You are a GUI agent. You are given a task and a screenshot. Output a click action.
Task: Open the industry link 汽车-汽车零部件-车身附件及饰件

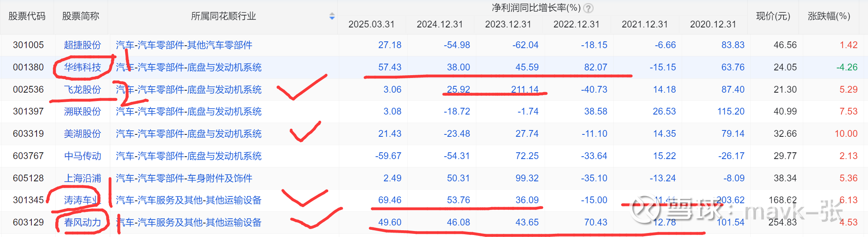(x=184, y=178)
